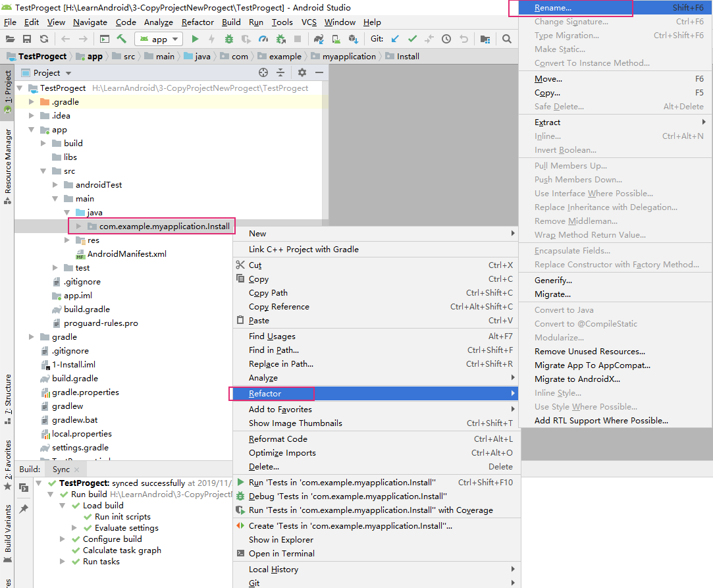
Task: Hide the Project panel with minus icon
Action: tap(319, 72)
